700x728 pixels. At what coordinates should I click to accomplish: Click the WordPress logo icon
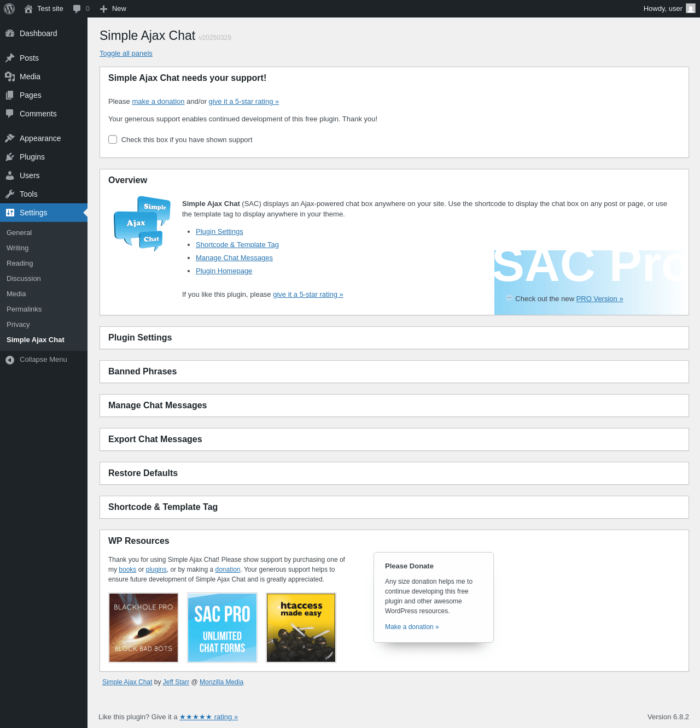9,9
